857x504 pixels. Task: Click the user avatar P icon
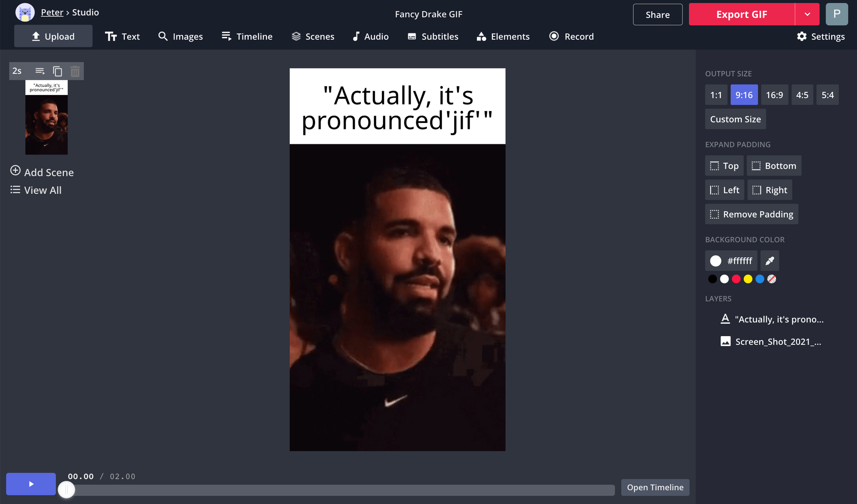[836, 14]
